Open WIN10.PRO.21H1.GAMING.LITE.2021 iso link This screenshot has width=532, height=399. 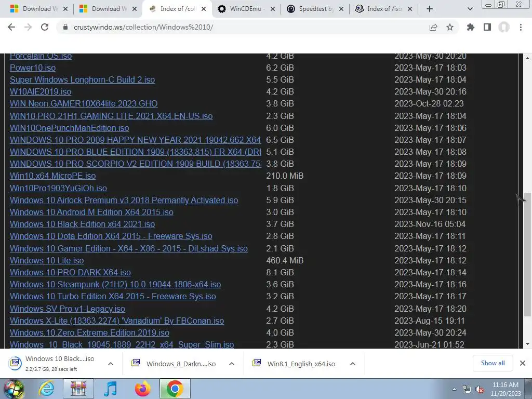[x=111, y=116]
